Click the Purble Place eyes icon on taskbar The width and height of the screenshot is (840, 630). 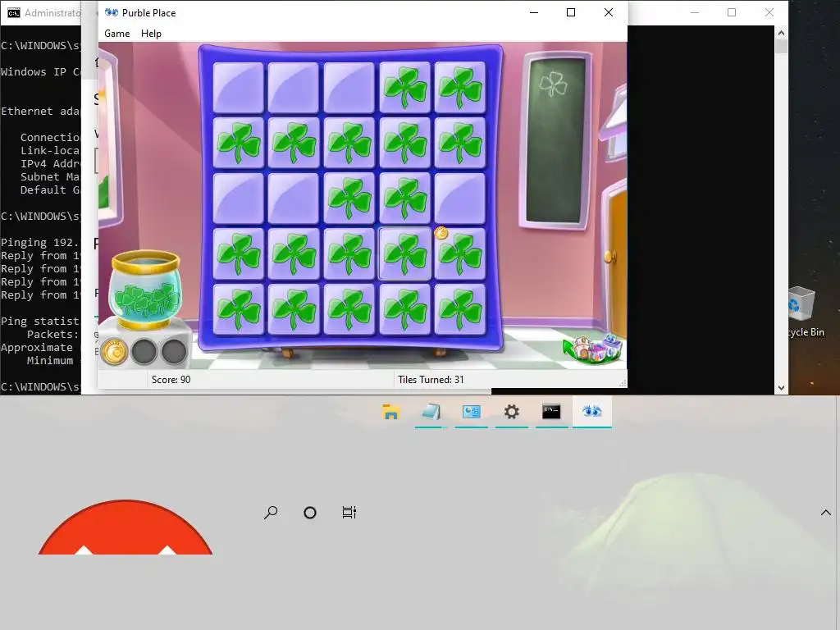click(592, 412)
